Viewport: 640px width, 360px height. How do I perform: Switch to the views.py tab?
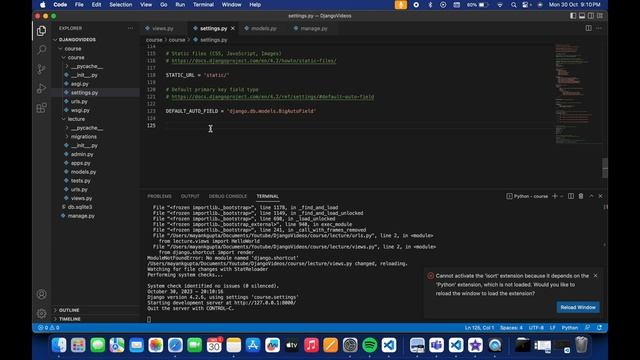point(162,29)
